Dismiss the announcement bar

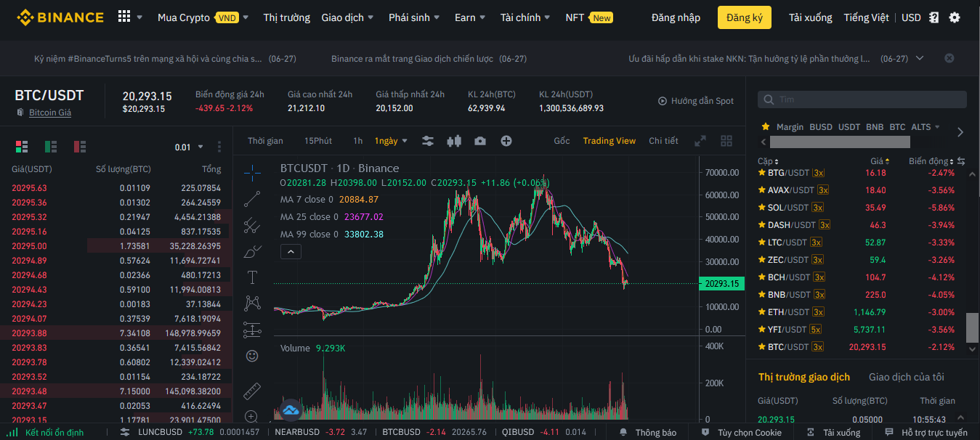(949, 58)
